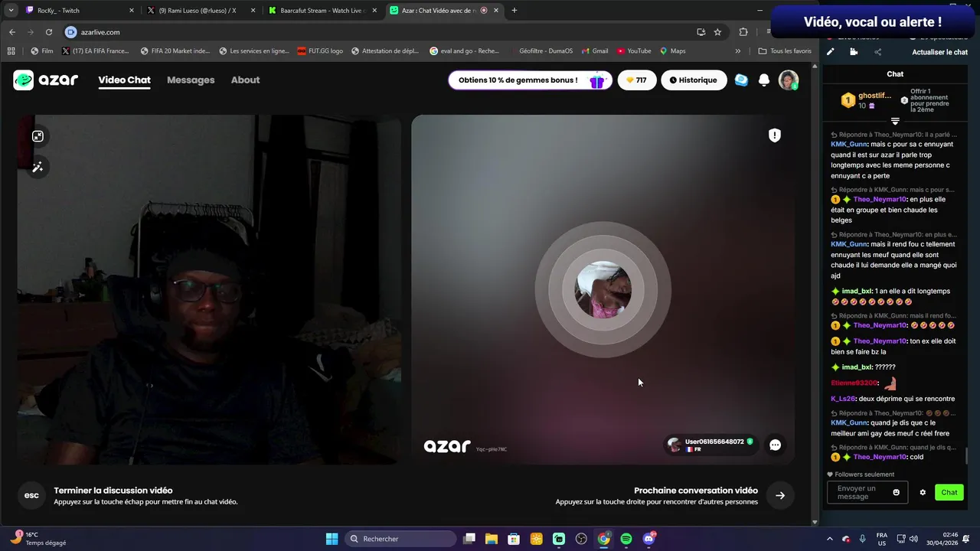The image size is (980, 551).
Task: Open the Azar profile avatar menu
Action: (x=789, y=80)
